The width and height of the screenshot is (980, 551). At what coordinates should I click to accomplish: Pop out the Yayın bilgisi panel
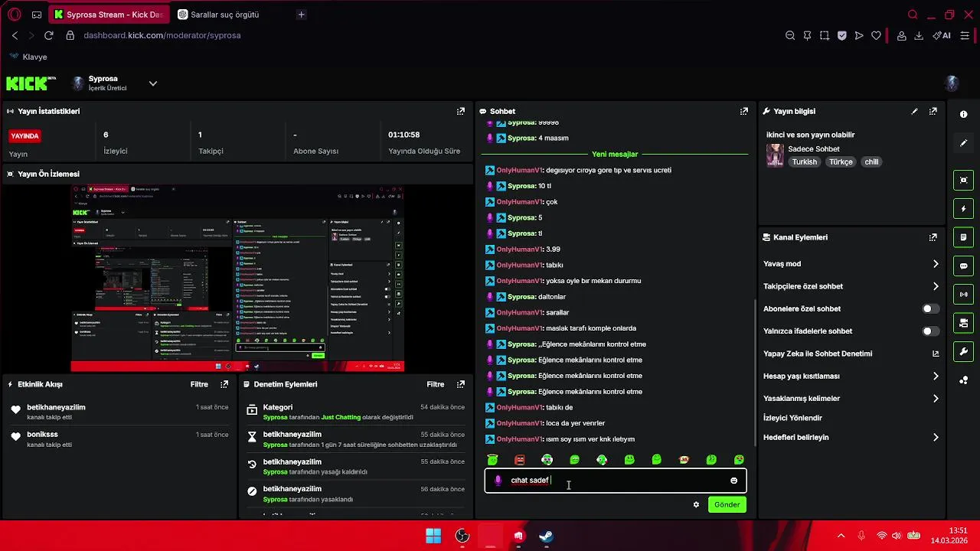click(x=933, y=111)
